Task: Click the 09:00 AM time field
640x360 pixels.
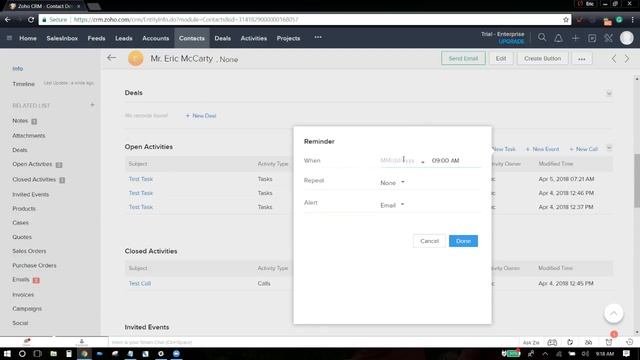Action: [x=446, y=160]
